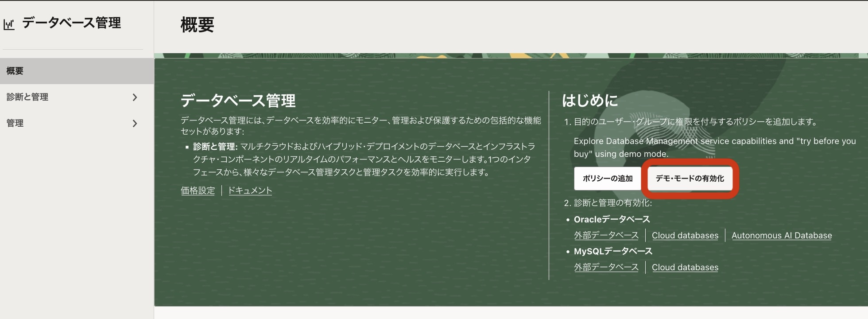The width and height of the screenshot is (868, 319).
Task: Click the 概要 page heading
Action: [x=198, y=25]
